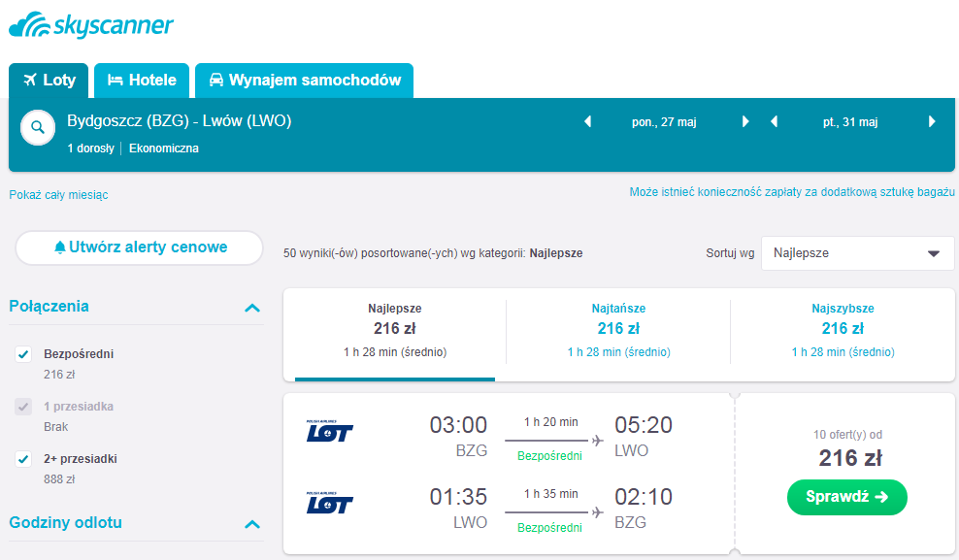The image size is (959, 560).
Task: Click the LOT logo on 03:00 flight
Action: [x=330, y=431]
